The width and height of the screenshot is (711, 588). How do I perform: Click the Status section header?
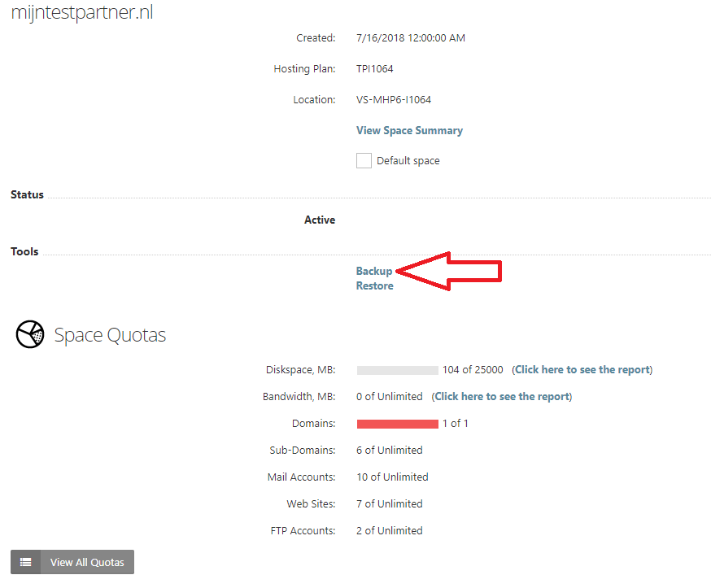pyautogui.click(x=27, y=194)
